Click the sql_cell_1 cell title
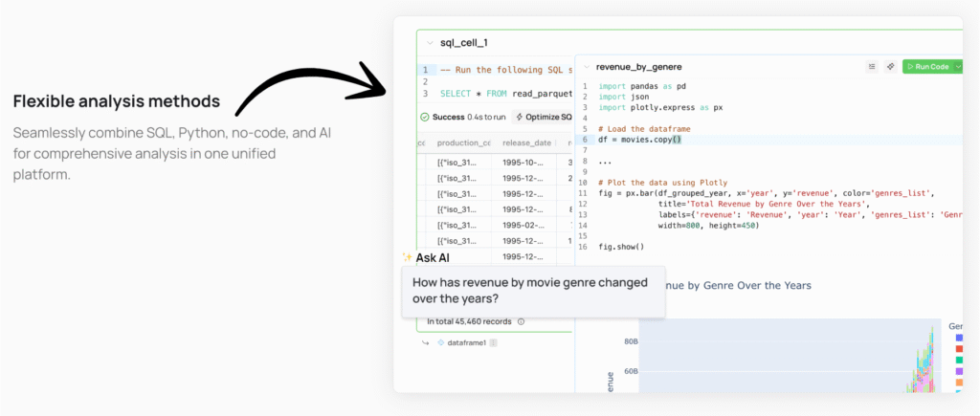980x416 pixels. 464,43
